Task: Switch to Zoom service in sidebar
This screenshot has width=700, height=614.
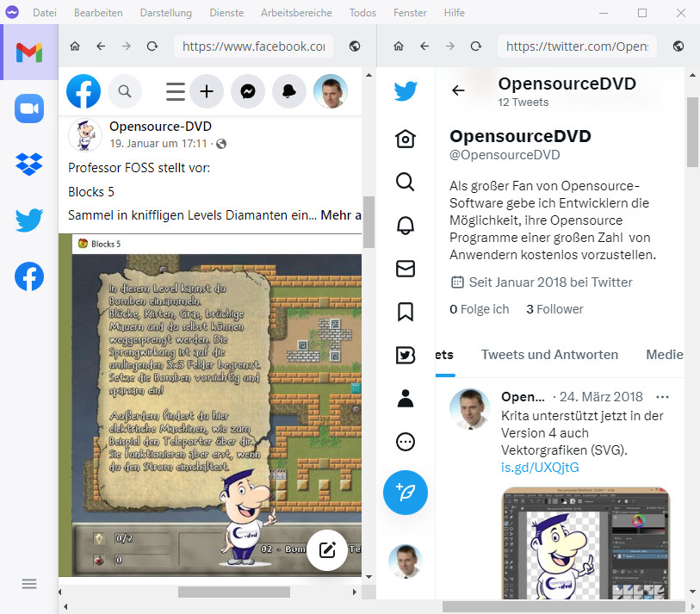Action: 28,109
